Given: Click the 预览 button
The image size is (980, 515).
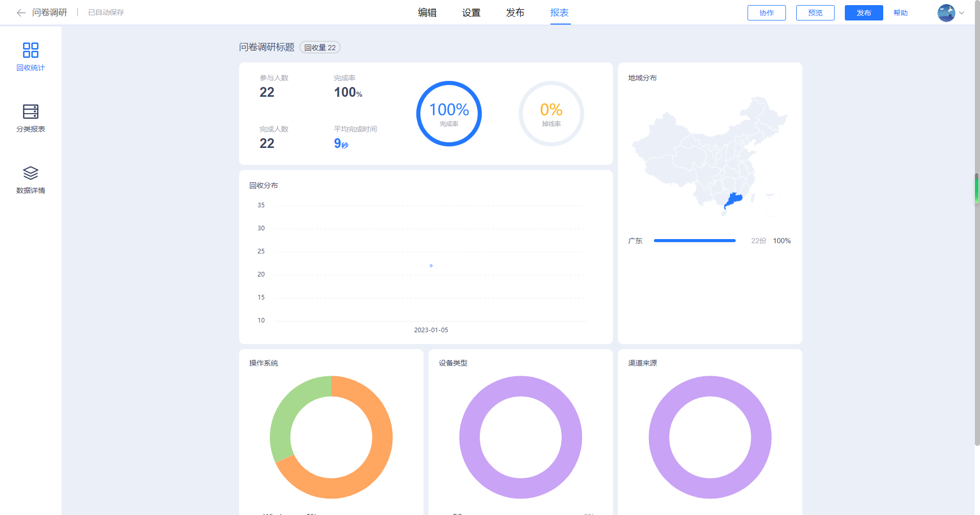Looking at the screenshot, I should coord(815,13).
